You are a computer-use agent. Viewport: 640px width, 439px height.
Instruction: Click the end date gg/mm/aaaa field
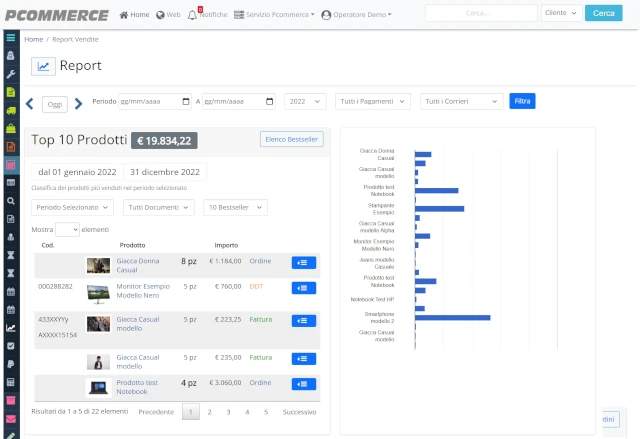(x=238, y=102)
